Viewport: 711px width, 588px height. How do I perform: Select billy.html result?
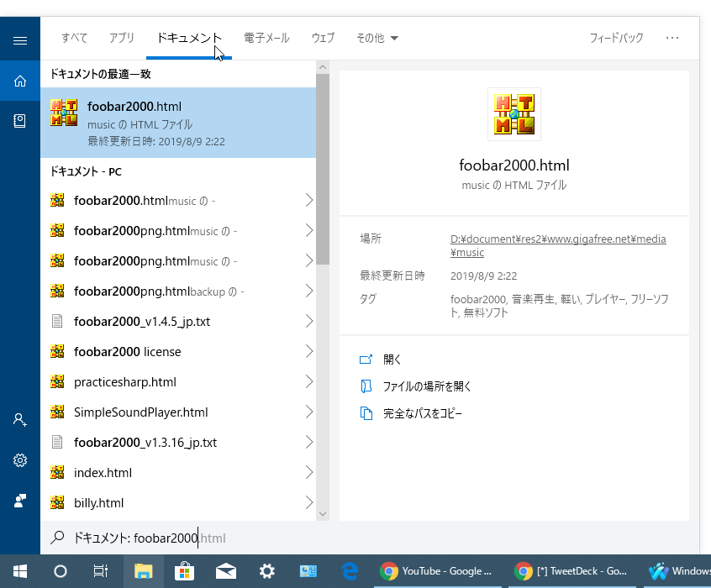pyautogui.click(x=178, y=502)
